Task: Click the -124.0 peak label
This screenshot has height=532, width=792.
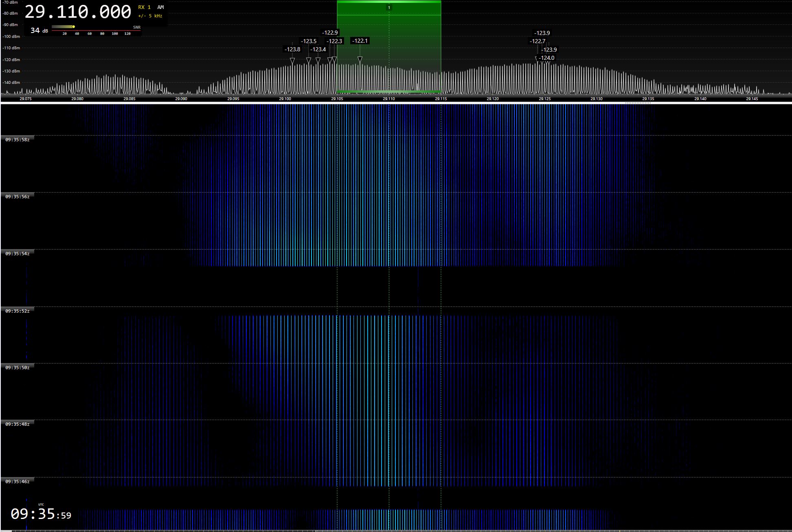Action: point(546,58)
